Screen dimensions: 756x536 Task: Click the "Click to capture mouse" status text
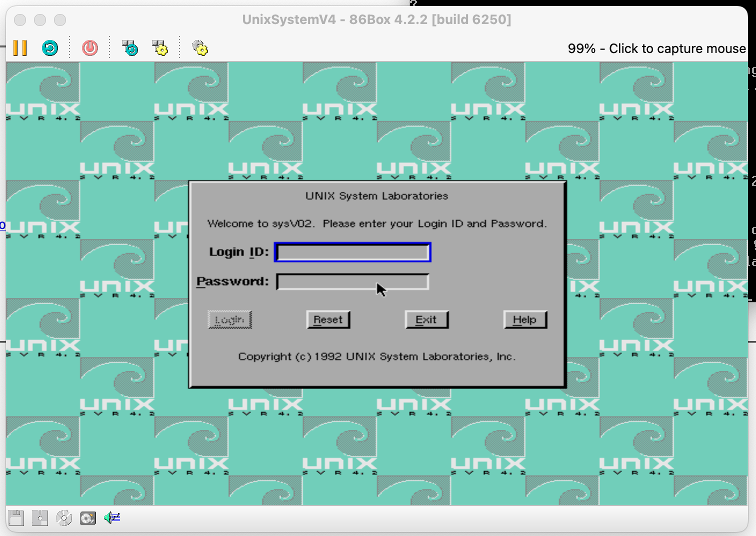point(656,48)
